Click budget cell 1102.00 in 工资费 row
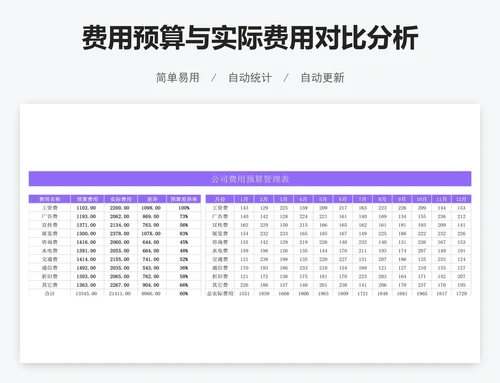This screenshot has height=383, width=500. tap(86, 208)
